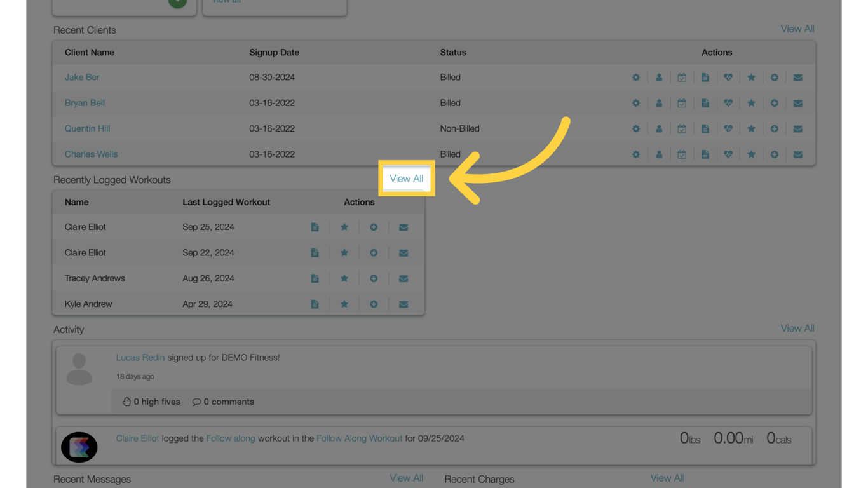View all Recent Clients

(797, 29)
